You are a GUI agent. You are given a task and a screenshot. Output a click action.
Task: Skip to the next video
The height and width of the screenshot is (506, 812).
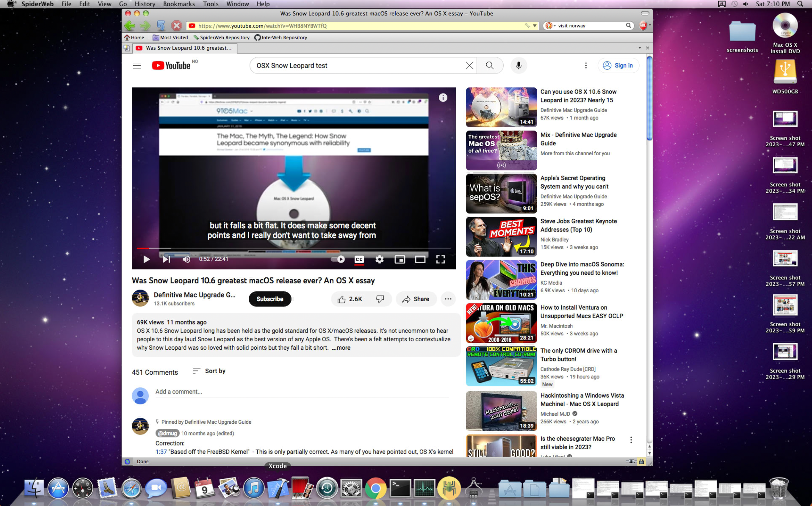pyautogui.click(x=167, y=259)
